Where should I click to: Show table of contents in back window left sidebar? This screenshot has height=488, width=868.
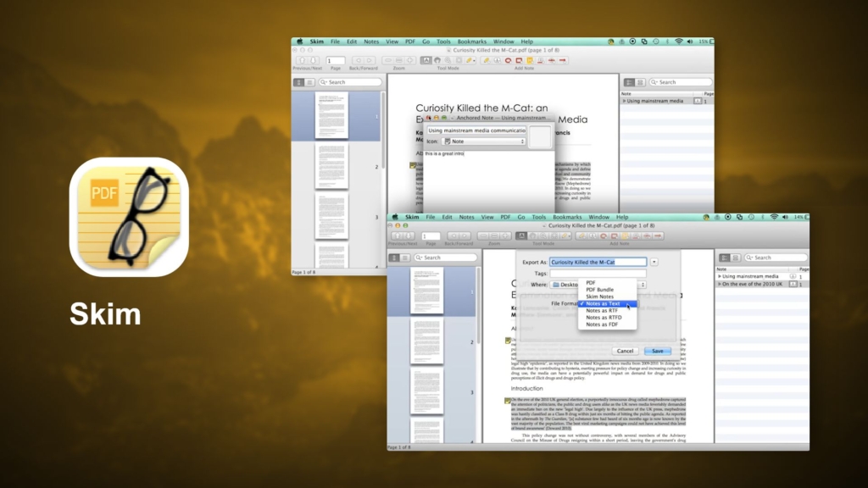tap(309, 82)
